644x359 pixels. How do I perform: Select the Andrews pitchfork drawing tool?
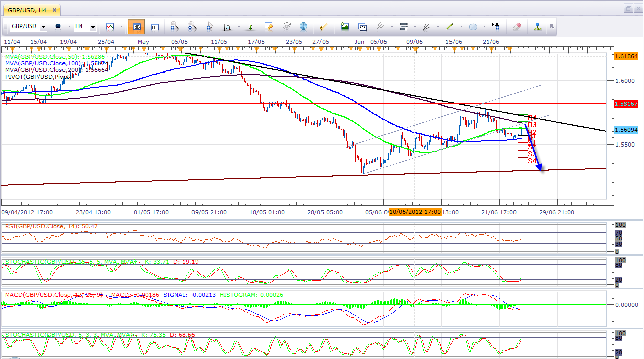[x=380, y=26]
